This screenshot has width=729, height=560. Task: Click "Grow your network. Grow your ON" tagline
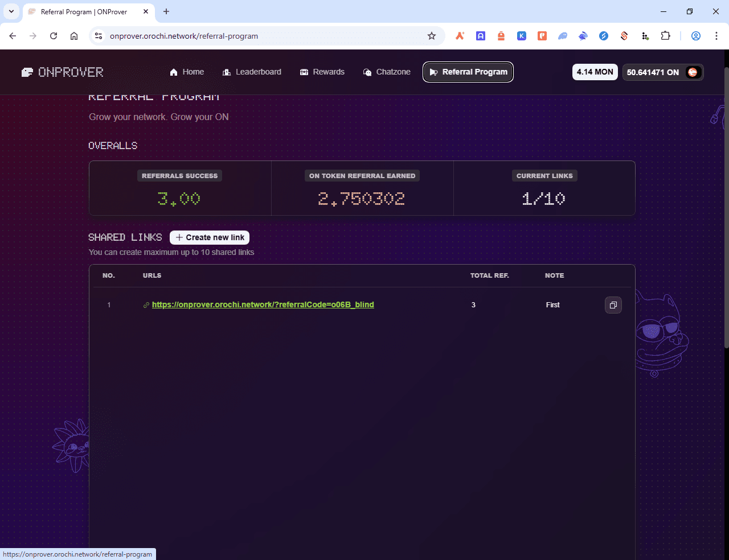(x=159, y=117)
